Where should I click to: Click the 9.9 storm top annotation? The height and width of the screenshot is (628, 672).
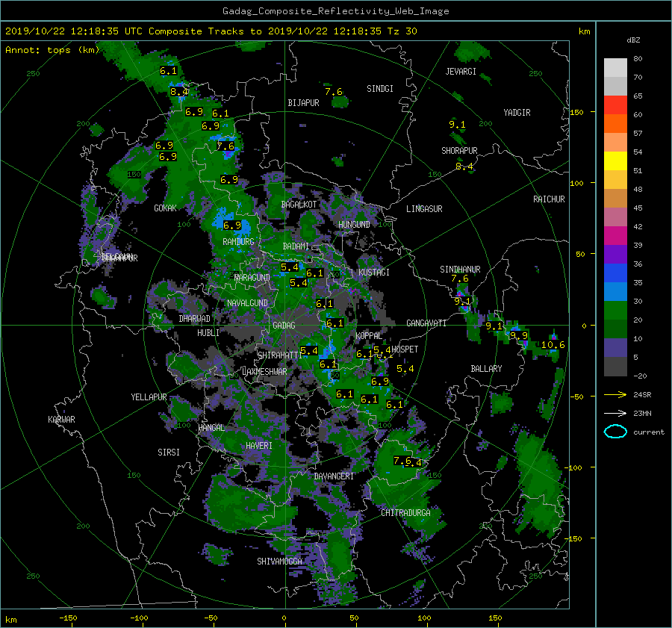coord(519,335)
